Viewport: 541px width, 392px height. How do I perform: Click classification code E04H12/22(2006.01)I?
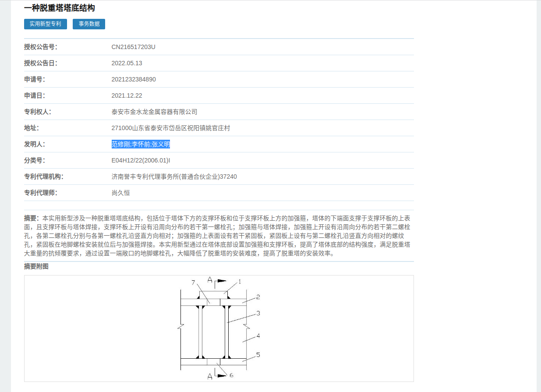(x=141, y=160)
